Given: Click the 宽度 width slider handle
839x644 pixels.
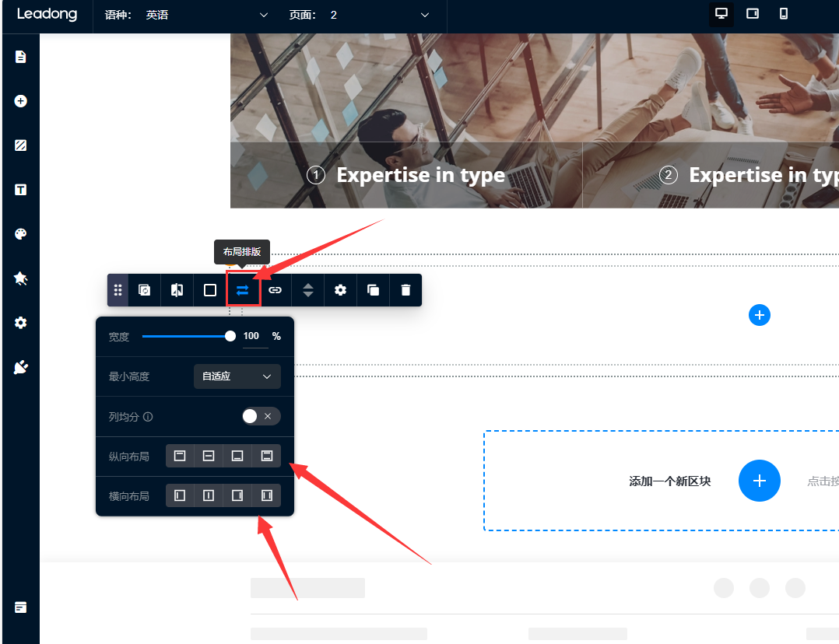Looking at the screenshot, I should (x=230, y=336).
